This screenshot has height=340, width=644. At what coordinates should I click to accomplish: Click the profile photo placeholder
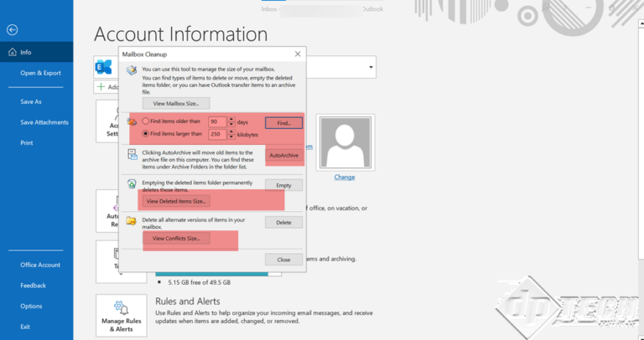click(344, 143)
